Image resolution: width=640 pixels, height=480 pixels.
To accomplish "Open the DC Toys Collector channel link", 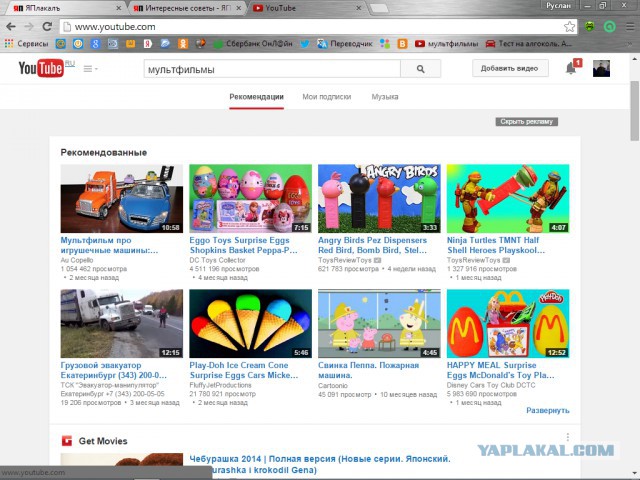I will click(x=217, y=260).
